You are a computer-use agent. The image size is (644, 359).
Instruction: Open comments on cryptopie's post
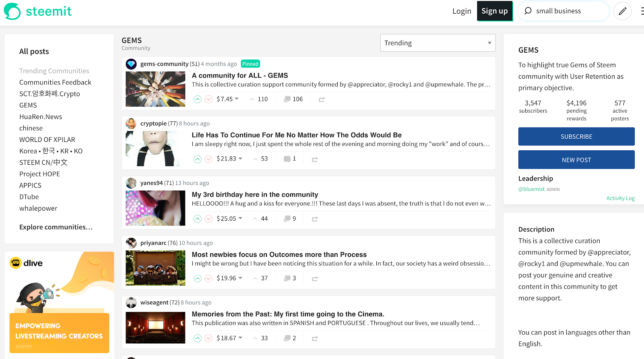pyautogui.click(x=290, y=159)
